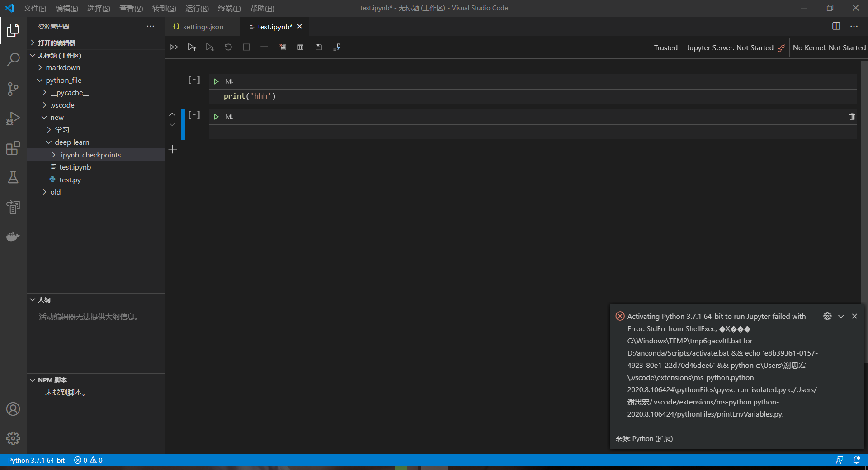Switch to the settings.json tab
The height and width of the screenshot is (470, 868).
point(203,27)
